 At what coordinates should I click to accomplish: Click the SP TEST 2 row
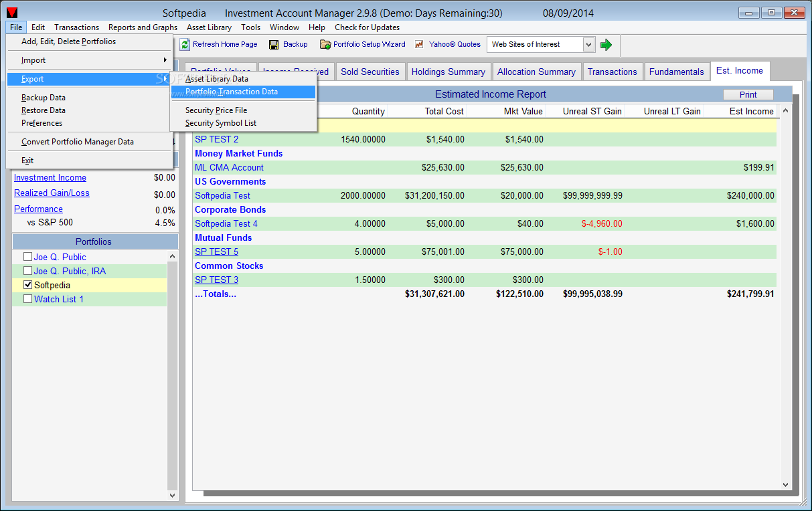click(x=485, y=140)
